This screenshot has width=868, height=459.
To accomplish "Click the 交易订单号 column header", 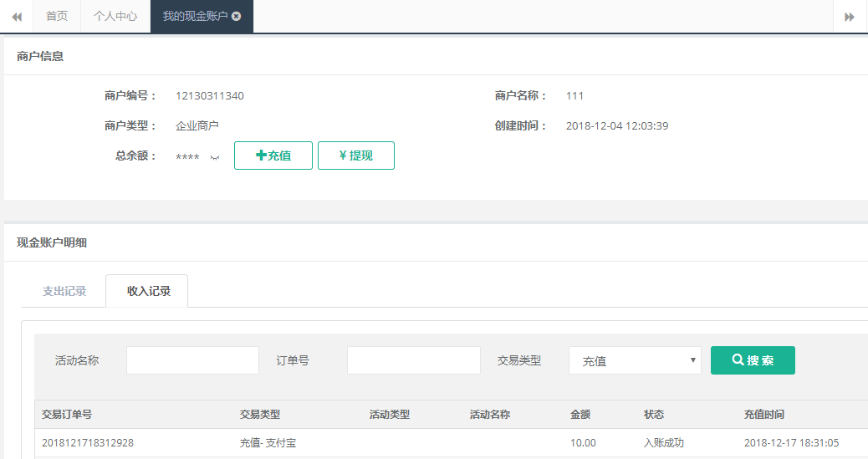I will tap(66, 414).
